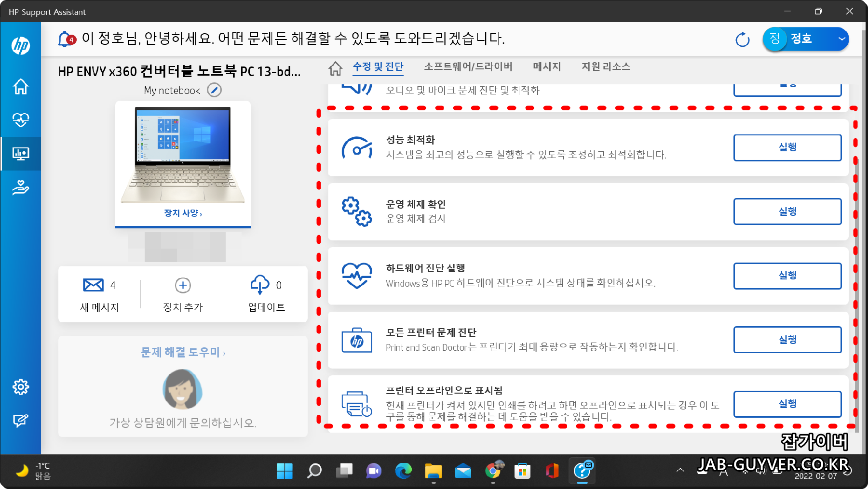Open Chat app from taskbar
The image size is (868, 489).
tap(374, 471)
